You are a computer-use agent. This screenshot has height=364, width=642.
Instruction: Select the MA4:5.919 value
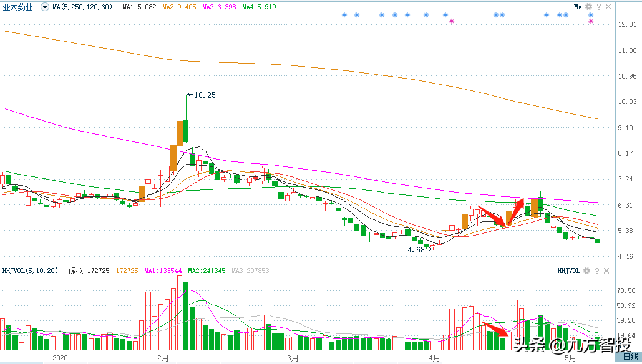[x=259, y=7]
